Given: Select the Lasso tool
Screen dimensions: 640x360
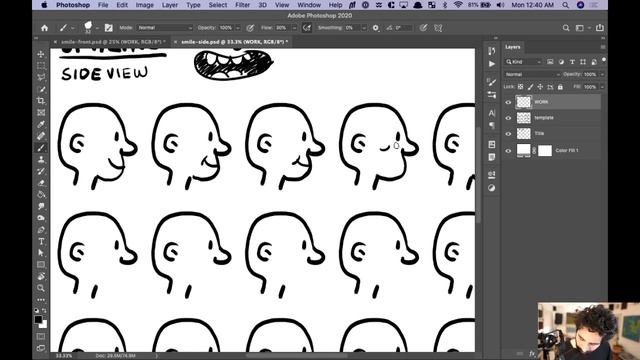Looking at the screenshot, I should pos(41,78).
